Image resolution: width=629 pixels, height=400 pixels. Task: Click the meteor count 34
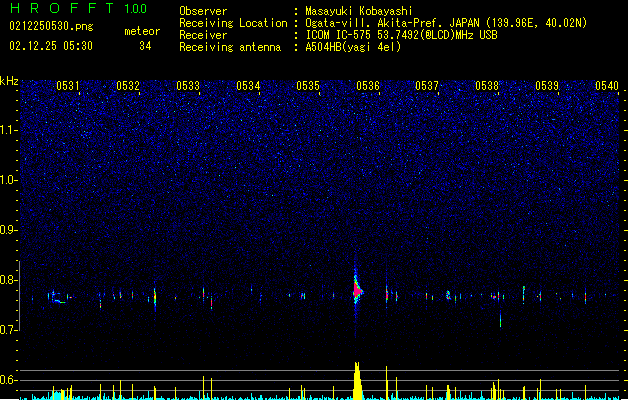[x=145, y=46]
